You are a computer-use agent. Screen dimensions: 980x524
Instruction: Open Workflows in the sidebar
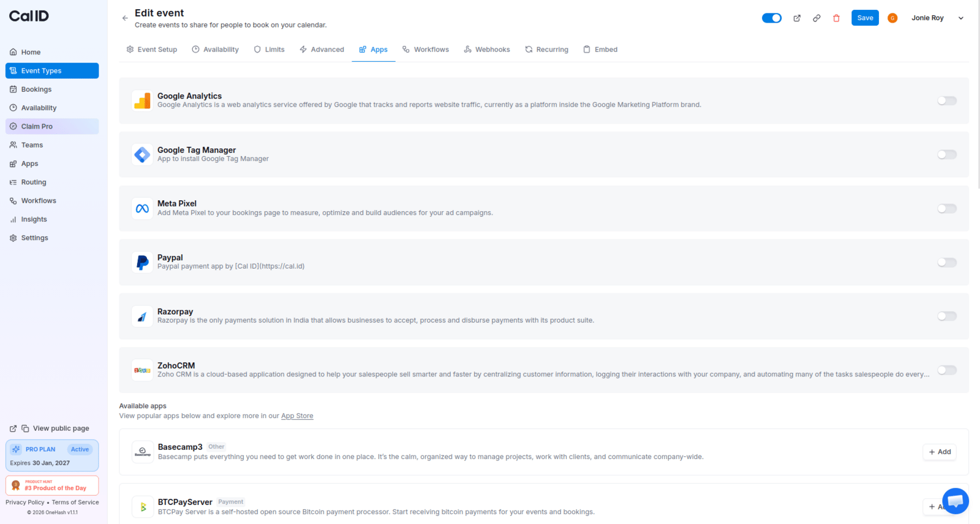[52, 201]
